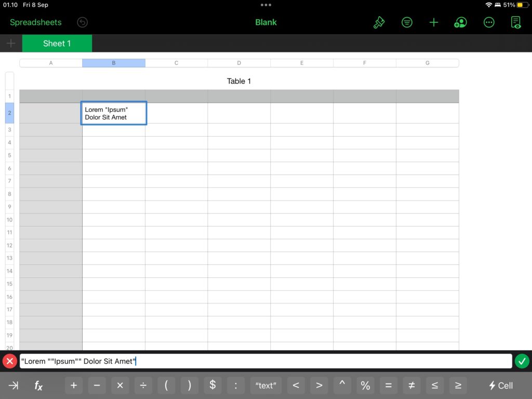Screen dimensions: 532x399
Task: Add a new sheet with plus
Action: 11,44
